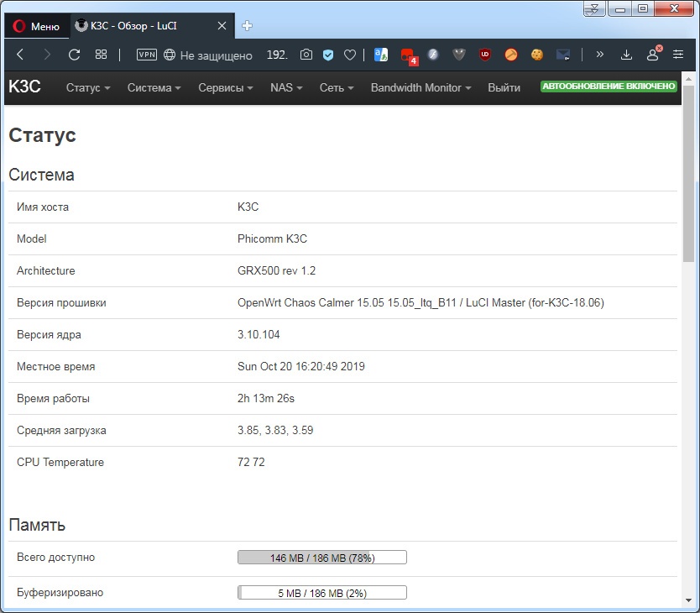Open uBlock Origin extension icon
The height and width of the screenshot is (613, 700).
coord(484,55)
